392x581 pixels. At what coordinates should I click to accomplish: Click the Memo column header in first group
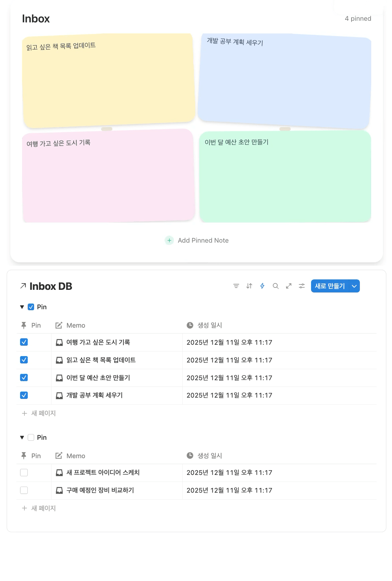[76, 325]
